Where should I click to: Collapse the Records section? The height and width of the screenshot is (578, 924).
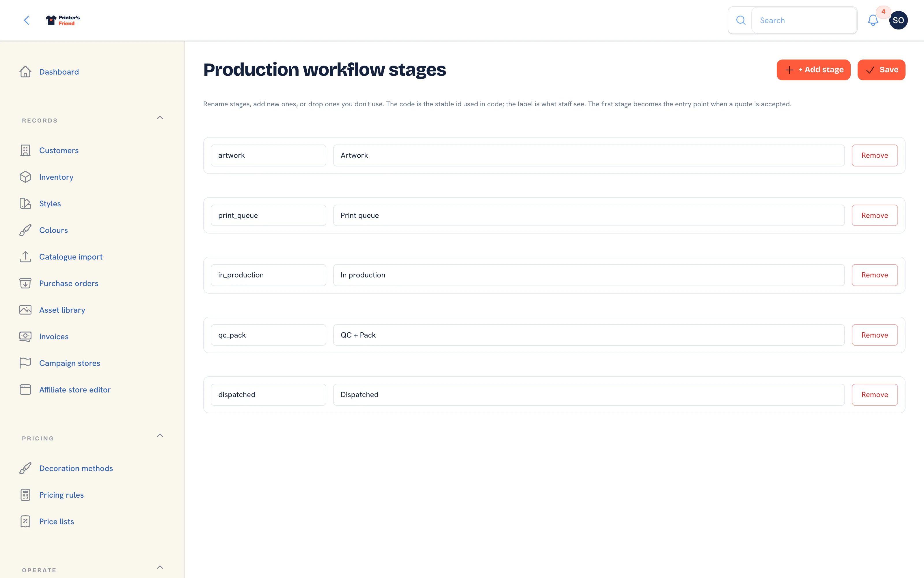pos(160,118)
